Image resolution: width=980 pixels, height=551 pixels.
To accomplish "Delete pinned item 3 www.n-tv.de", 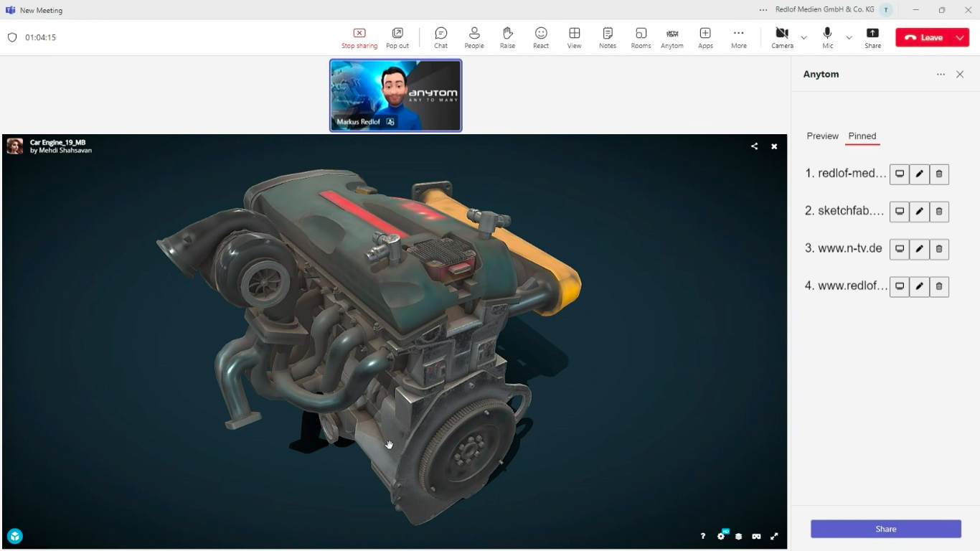I will click(x=939, y=249).
